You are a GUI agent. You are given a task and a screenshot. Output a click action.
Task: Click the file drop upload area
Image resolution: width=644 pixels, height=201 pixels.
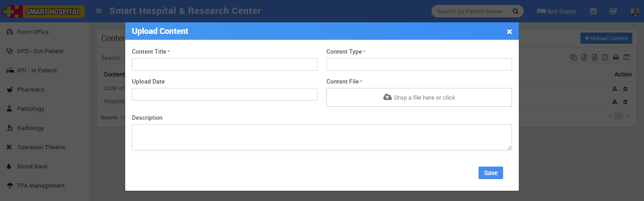click(419, 97)
